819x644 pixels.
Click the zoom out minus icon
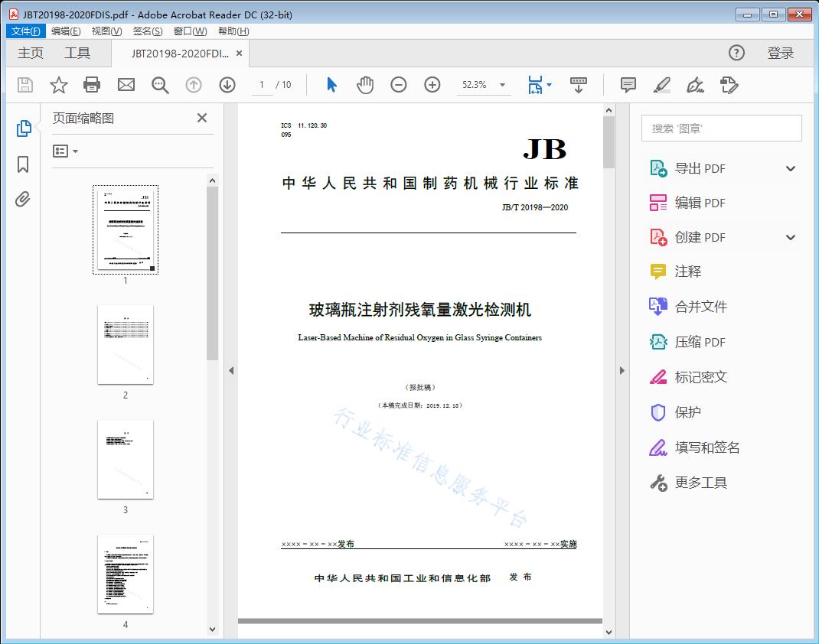(399, 85)
